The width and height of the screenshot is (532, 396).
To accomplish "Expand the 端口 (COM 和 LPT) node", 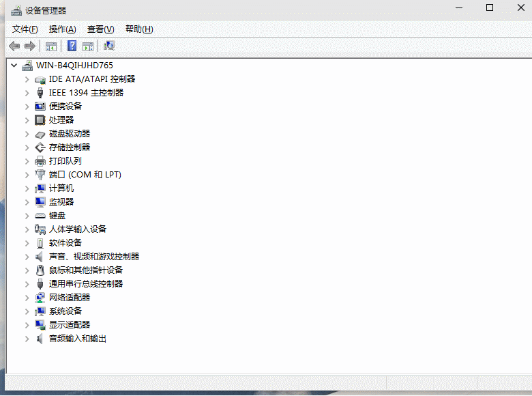I will click(x=27, y=175).
